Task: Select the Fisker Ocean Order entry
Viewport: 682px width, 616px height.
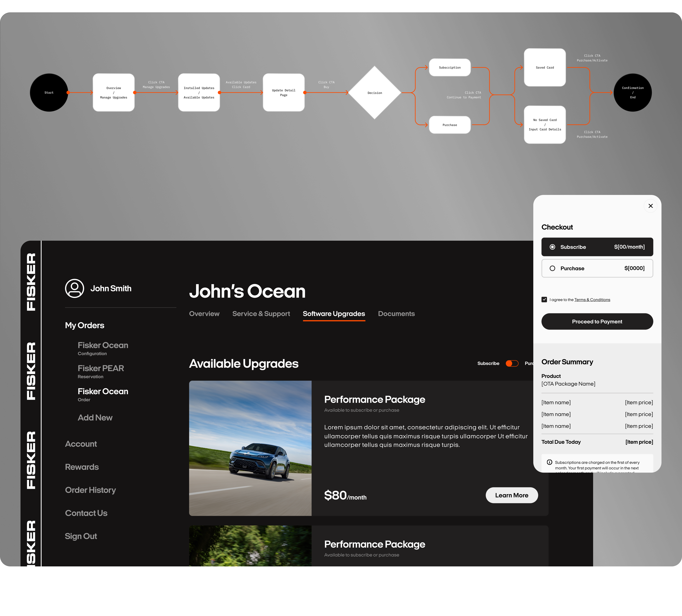Action: click(103, 395)
